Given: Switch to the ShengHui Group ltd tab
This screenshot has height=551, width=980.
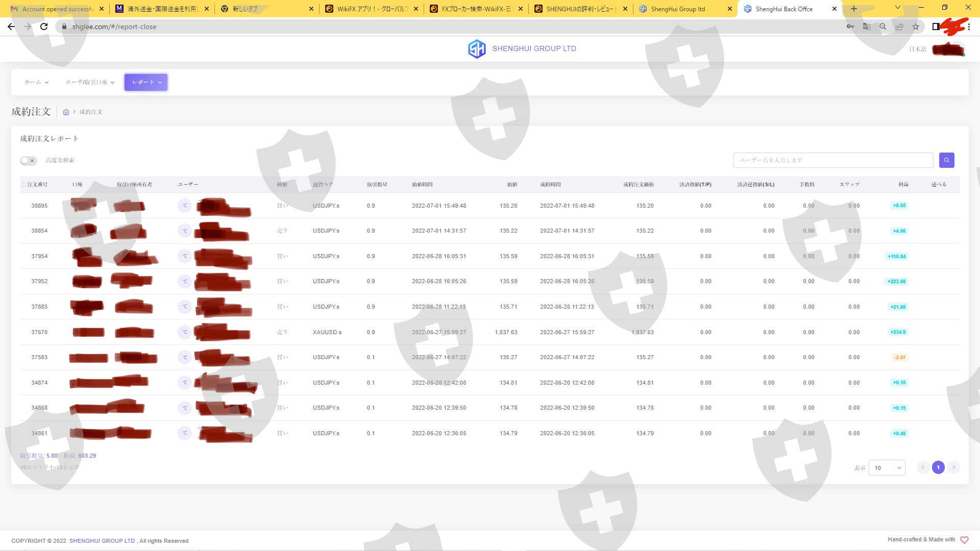Looking at the screenshot, I should 678,9.
